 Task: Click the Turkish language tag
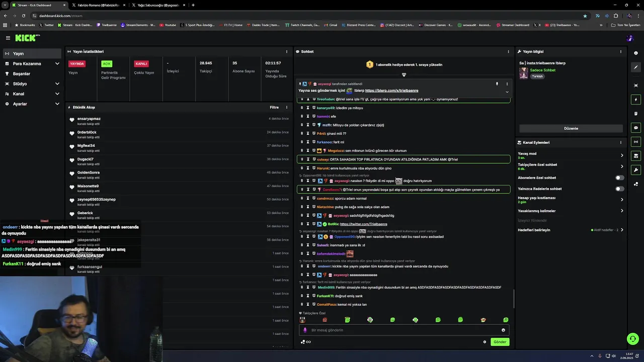(x=537, y=76)
